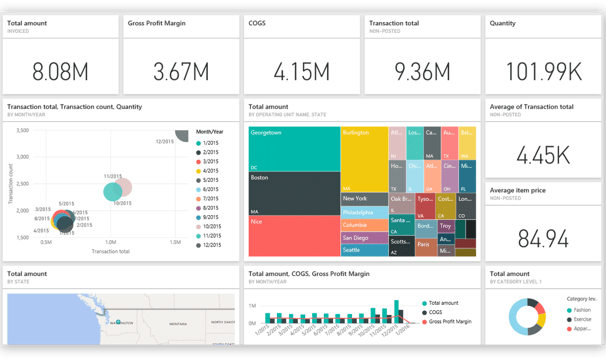Click the Exercise legend entry
The image size is (606, 360).
[x=579, y=319]
